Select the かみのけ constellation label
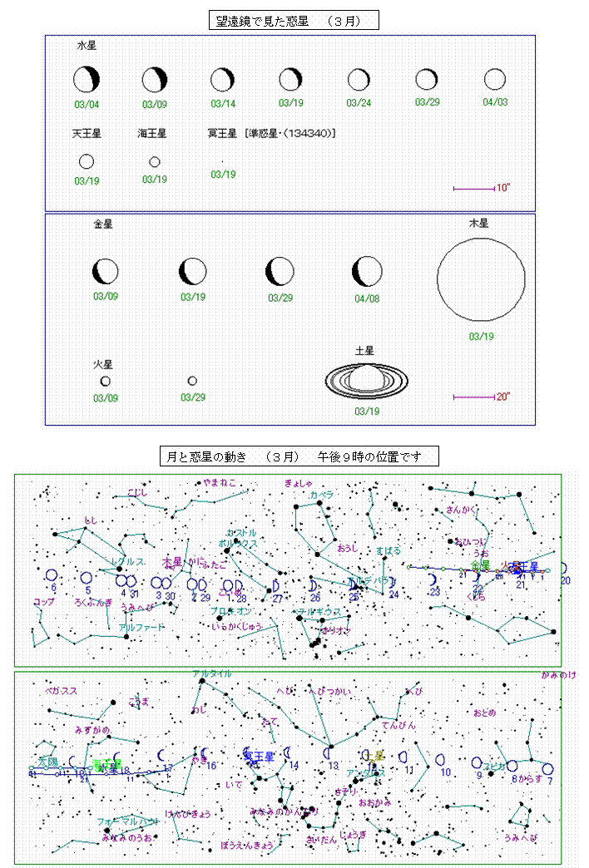The height and width of the screenshot is (868, 589). [558, 675]
